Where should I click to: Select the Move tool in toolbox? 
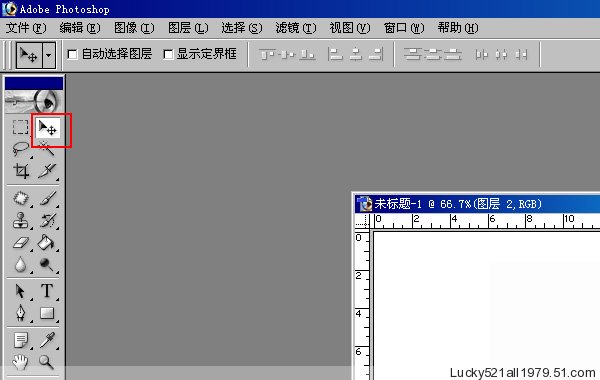[x=47, y=128]
